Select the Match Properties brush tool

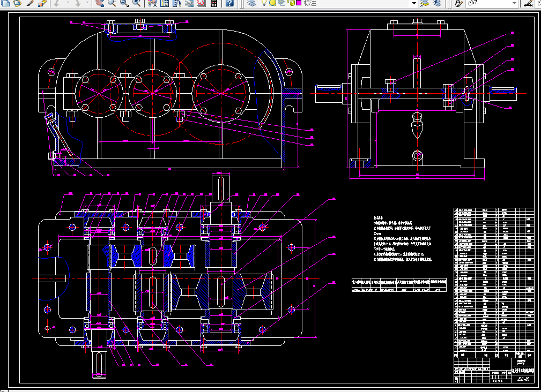[x=30, y=3]
